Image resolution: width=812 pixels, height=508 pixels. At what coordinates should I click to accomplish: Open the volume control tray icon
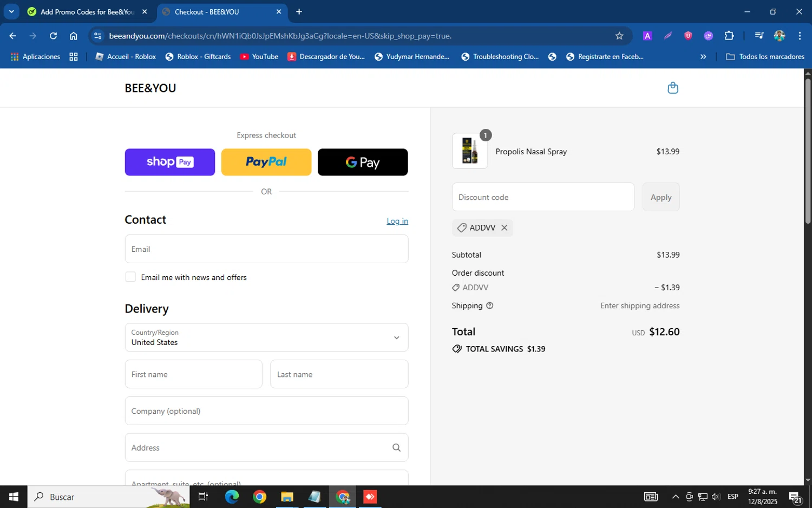pyautogui.click(x=716, y=497)
